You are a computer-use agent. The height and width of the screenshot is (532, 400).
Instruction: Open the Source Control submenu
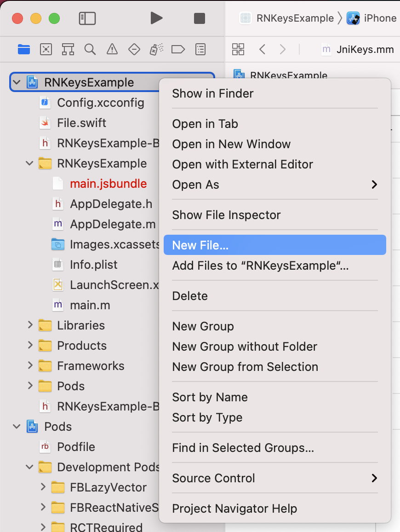click(x=275, y=478)
